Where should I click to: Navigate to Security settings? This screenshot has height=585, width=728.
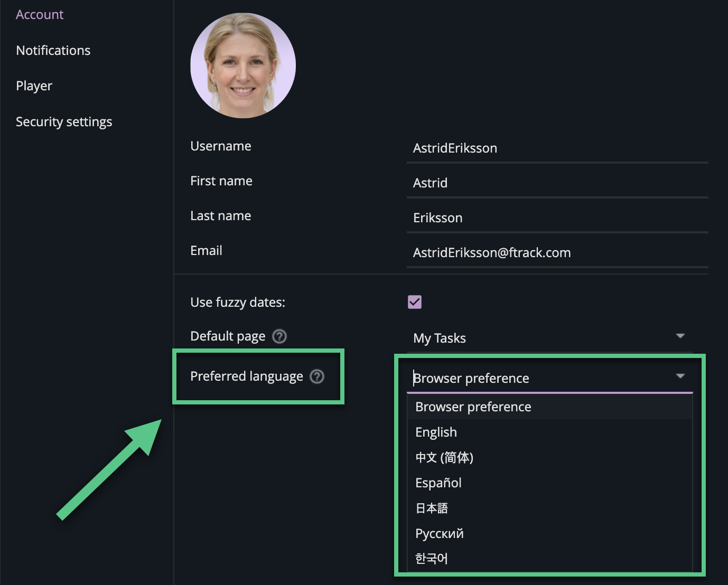64,122
